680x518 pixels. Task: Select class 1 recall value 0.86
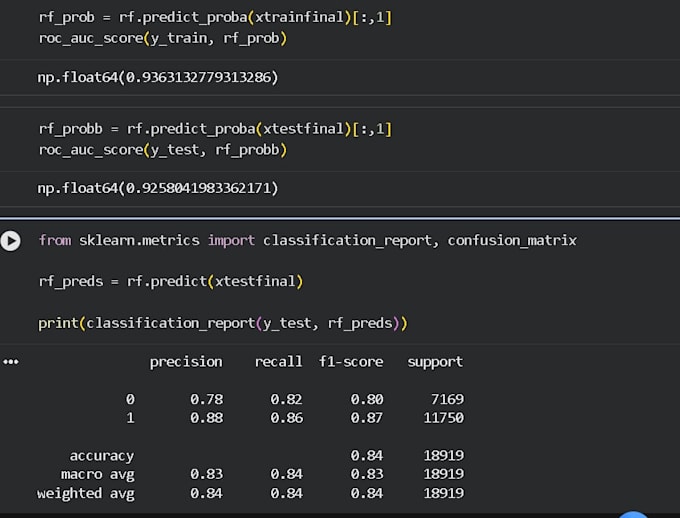click(287, 418)
